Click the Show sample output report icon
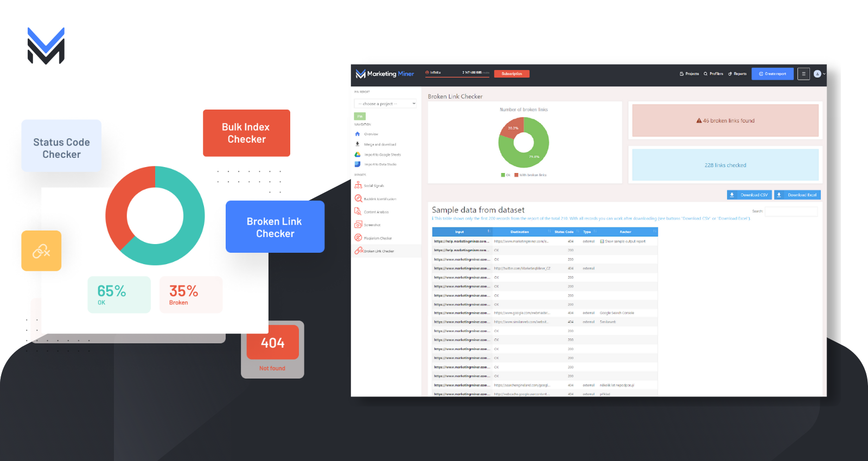868x461 pixels. [602, 241]
